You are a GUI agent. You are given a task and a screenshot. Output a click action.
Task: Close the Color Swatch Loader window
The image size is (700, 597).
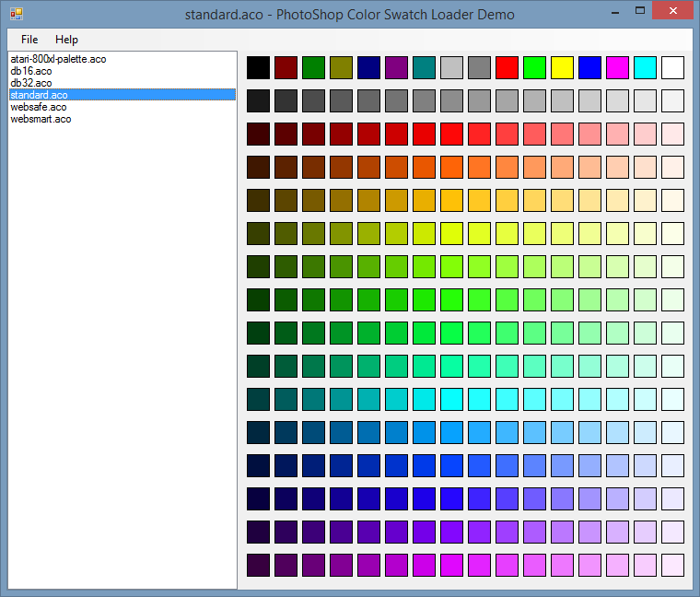[x=672, y=11]
